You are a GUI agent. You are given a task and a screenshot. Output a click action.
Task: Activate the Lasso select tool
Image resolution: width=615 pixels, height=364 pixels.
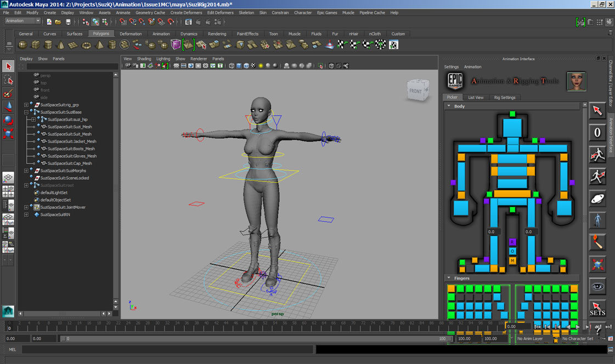coord(8,80)
